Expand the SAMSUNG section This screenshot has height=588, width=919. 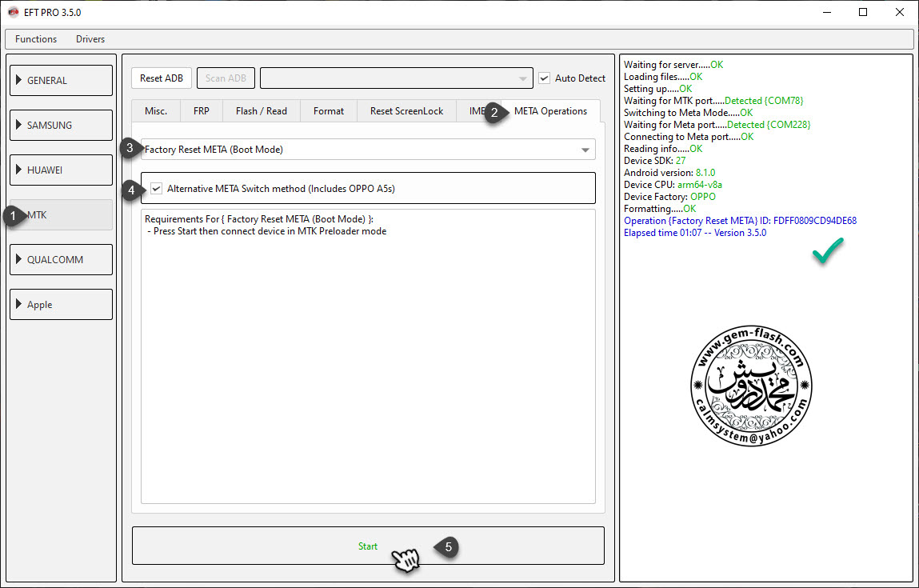(61, 126)
